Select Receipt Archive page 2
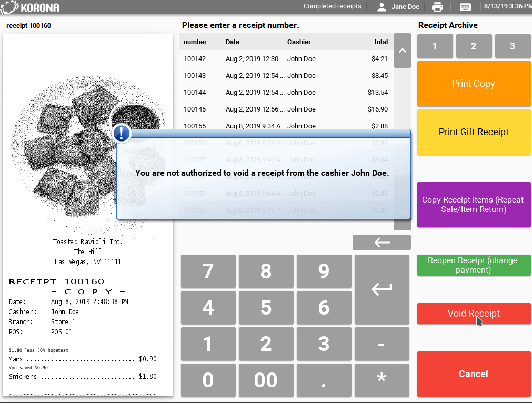This screenshot has height=403, width=532. pyautogui.click(x=474, y=46)
